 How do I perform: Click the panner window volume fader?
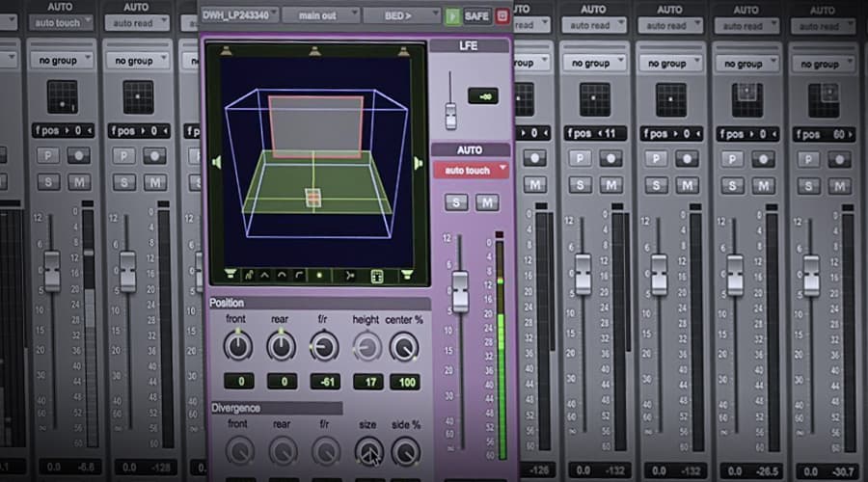click(461, 291)
